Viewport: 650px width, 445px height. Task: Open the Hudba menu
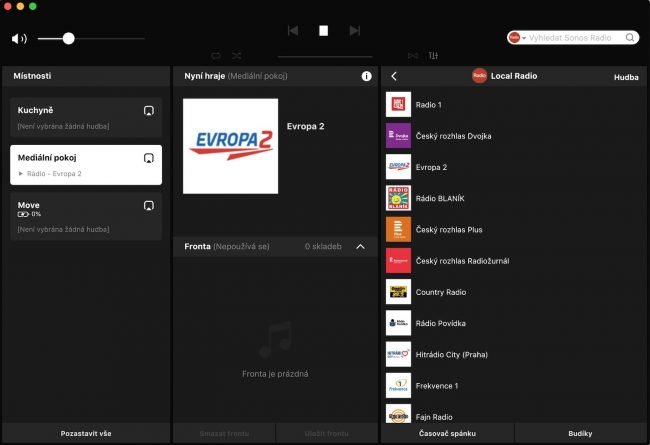[626, 77]
